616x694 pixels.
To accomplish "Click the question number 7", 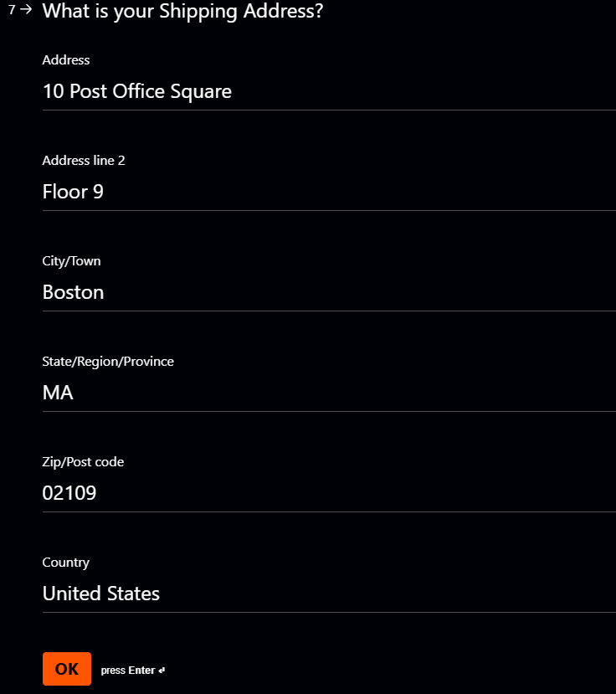I will click(12, 10).
